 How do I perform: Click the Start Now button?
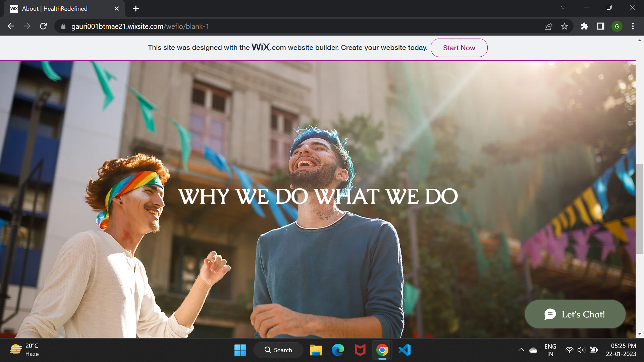coord(459,48)
